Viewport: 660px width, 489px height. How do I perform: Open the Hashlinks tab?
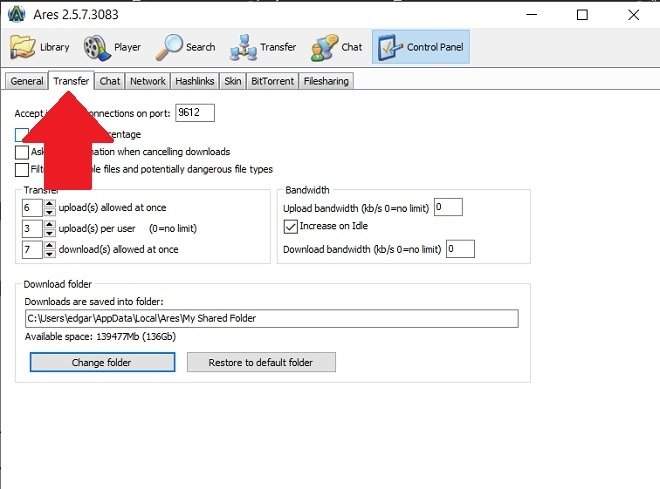(194, 81)
